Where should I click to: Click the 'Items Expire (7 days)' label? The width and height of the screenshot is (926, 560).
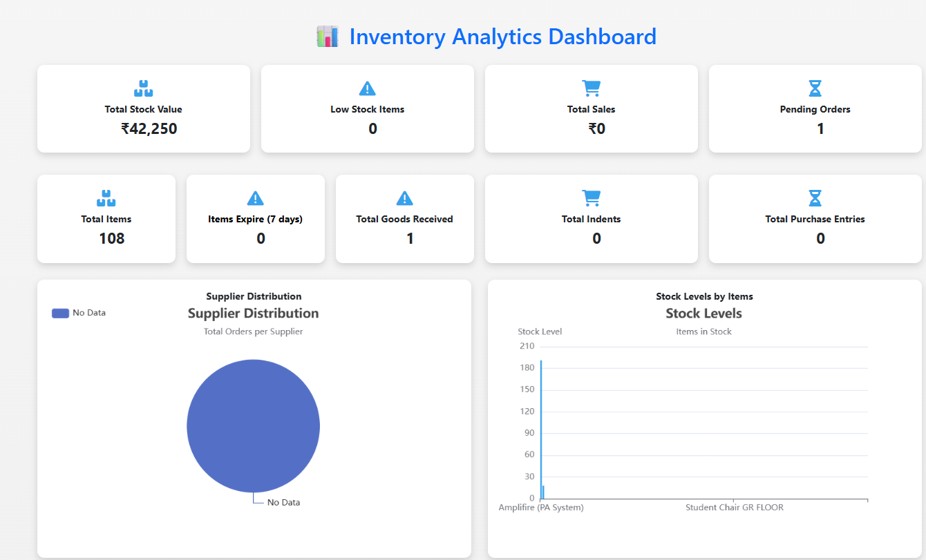[x=256, y=219]
